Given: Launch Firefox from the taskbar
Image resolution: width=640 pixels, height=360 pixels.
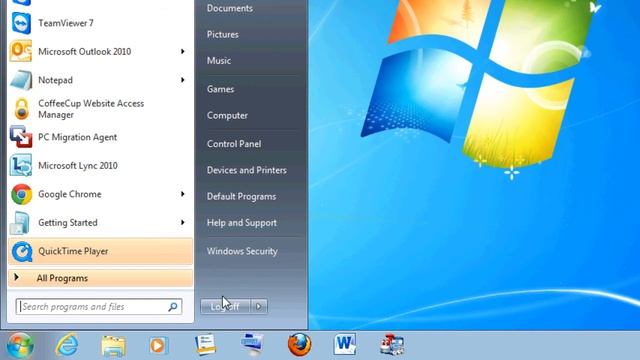Looking at the screenshot, I should tap(299, 344).
